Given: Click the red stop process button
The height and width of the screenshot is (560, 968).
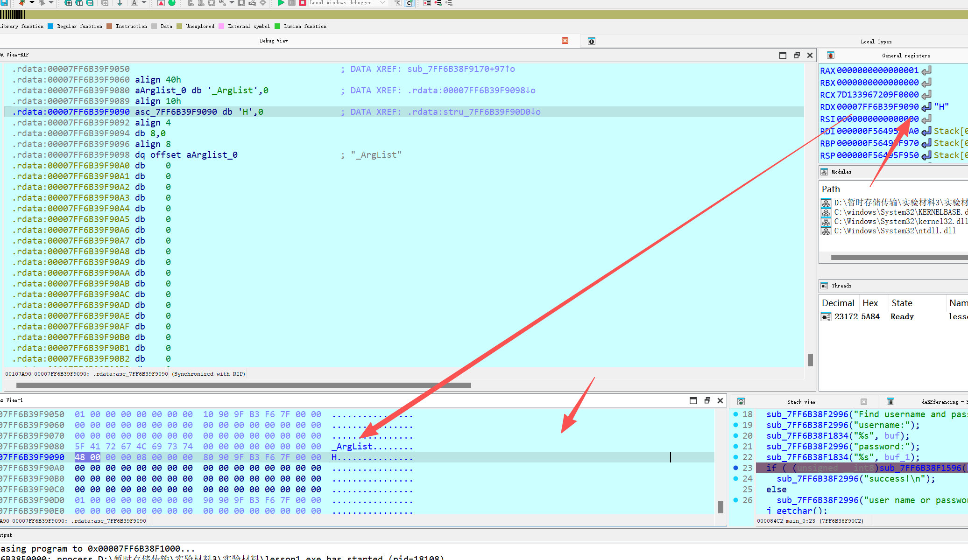Looking at the screenshot, I should [302, 3].
